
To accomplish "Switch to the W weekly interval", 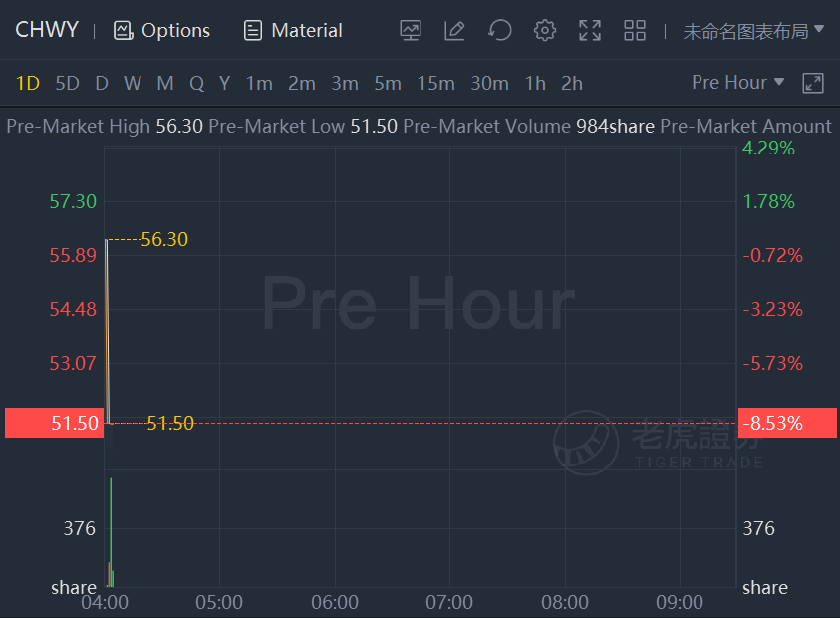I will (133, 83).
